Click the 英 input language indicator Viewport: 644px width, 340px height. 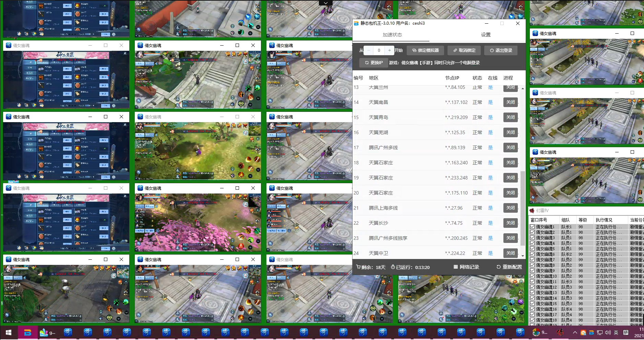(616, 332)
